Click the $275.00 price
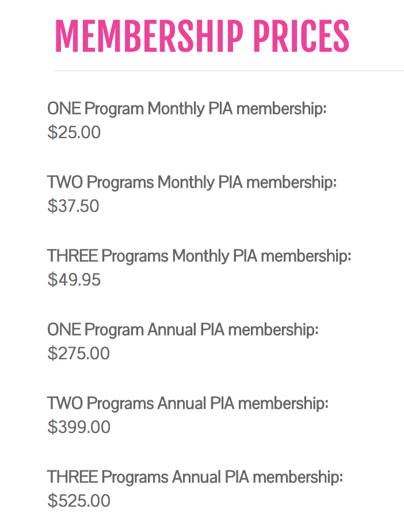The image size is (404, 532). click(x=78, y=354)
